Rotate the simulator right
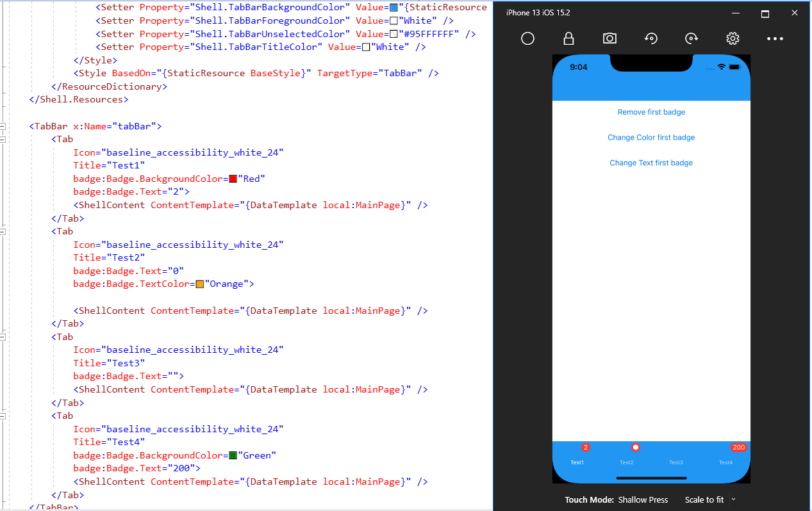The height and width of the screenshot is (511, 812). point(692,38)
